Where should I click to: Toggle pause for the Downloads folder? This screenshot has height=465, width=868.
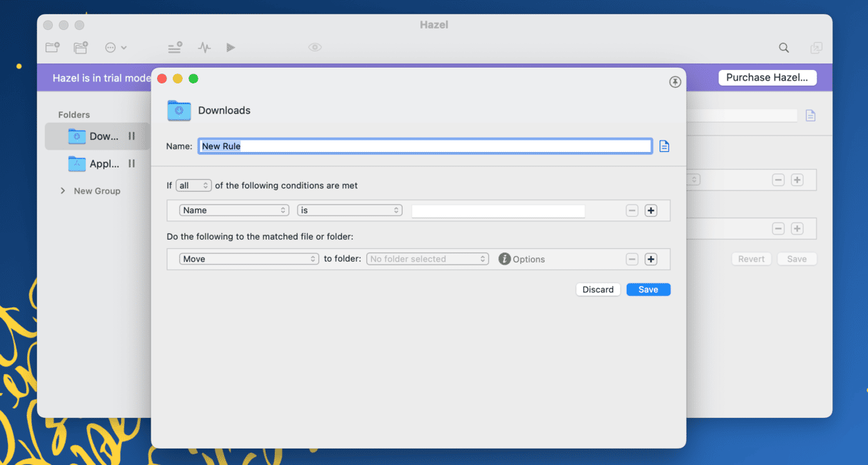click(x=131, y=136)
